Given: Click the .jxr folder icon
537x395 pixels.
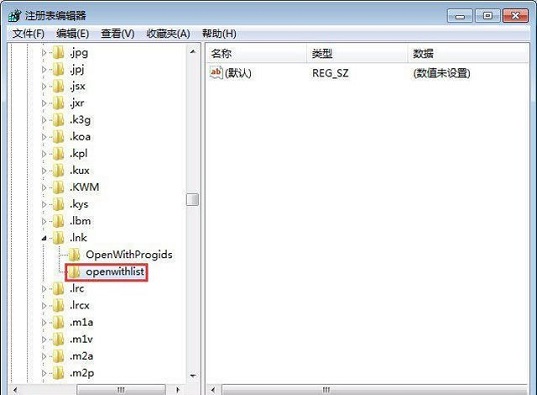Looking at the screenshot, I should pos(58,103).
